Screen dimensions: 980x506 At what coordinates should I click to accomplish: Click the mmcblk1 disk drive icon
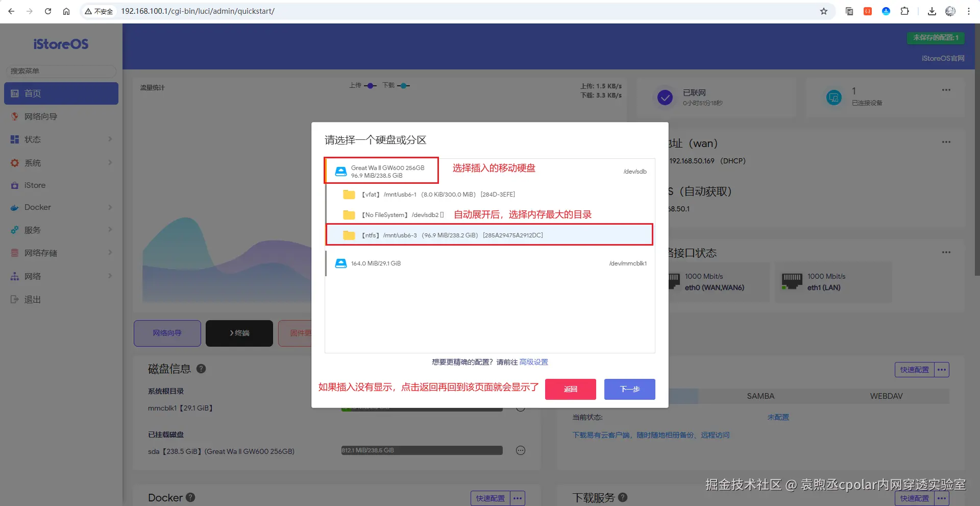(340, 263)
